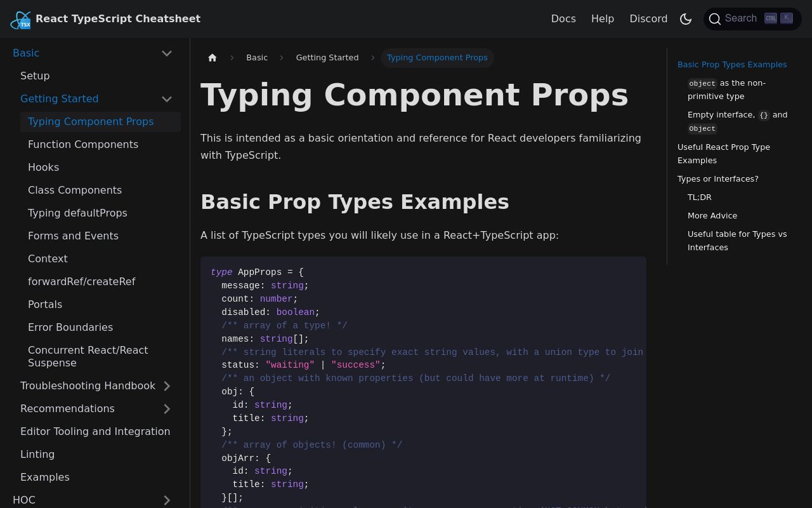Collapse the Getting Started section
The image size is (812, 508).
click(167, 99)
